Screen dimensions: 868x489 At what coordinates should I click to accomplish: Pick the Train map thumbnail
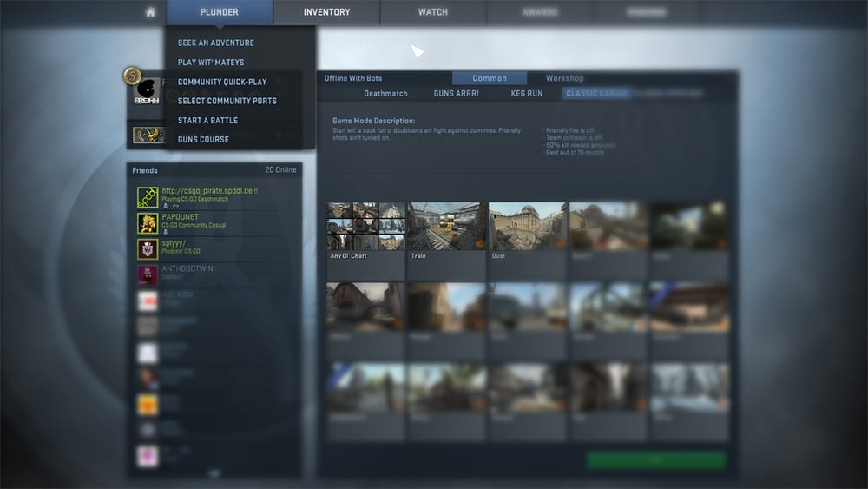[445, 228]
